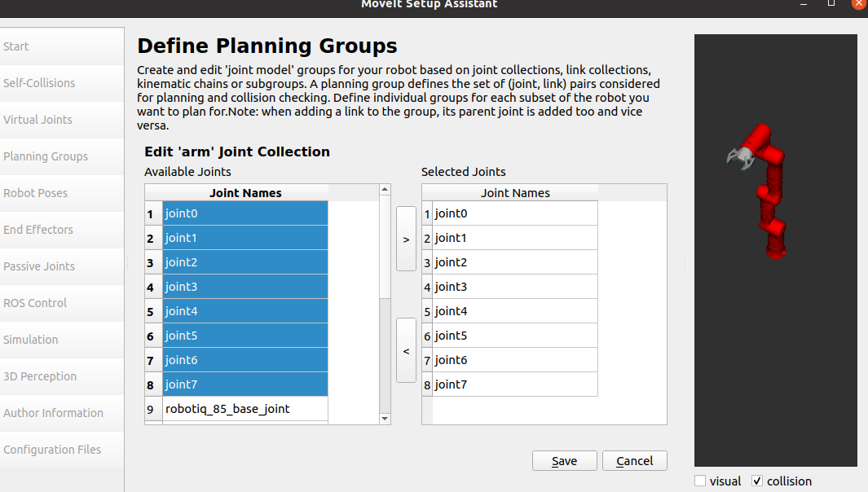Uncheck the collision checkbox
The width and height of the screenshot is (868, 492).
pyautogui.click(x=757, y=481)
